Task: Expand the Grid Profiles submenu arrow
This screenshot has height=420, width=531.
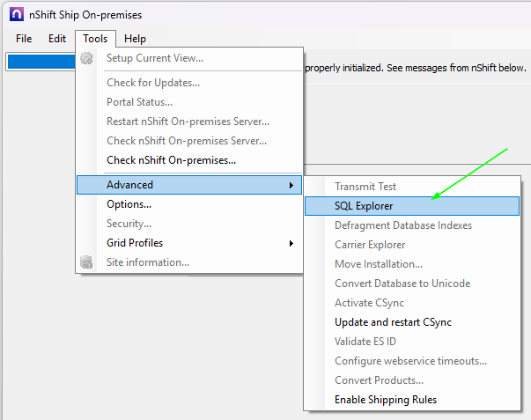Action: [x=291, y=243]
